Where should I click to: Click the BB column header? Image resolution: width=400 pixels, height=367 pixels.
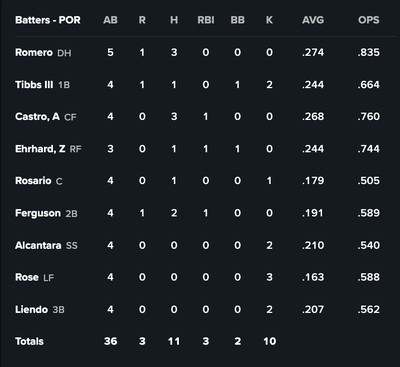click(237, 20)
